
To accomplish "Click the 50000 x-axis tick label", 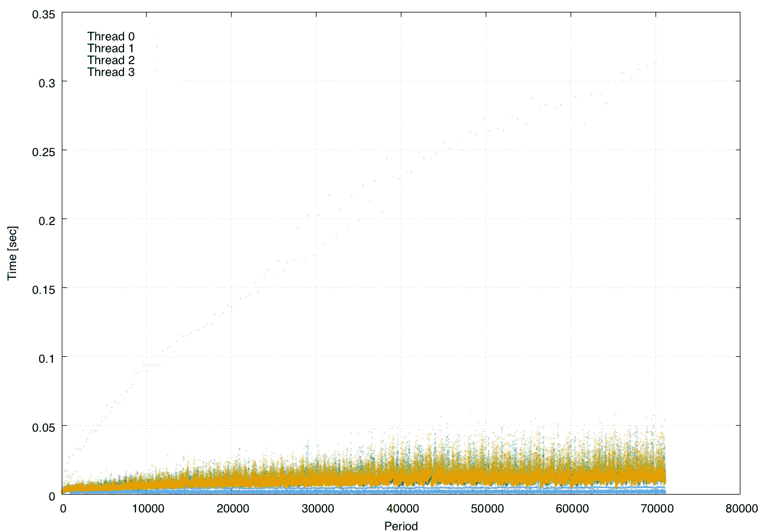I will 486,508.
